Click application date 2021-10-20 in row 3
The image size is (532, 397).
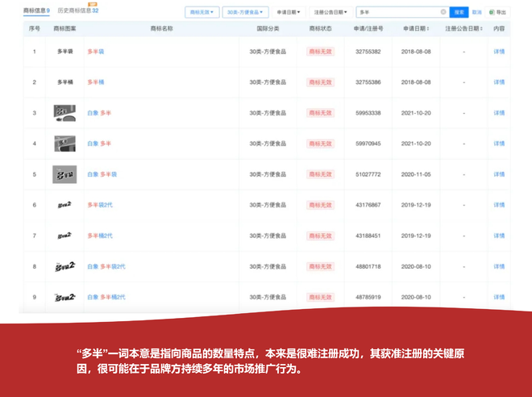click(416, 113)
